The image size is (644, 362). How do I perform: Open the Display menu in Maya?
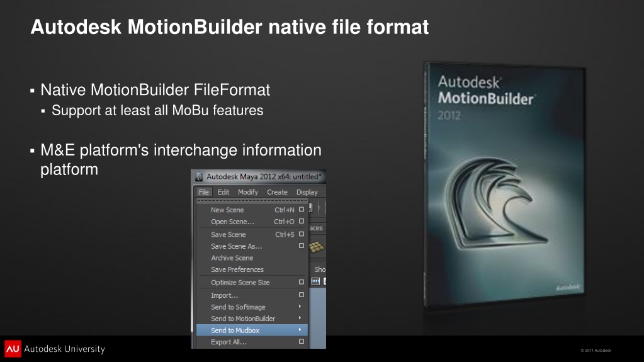307,192
